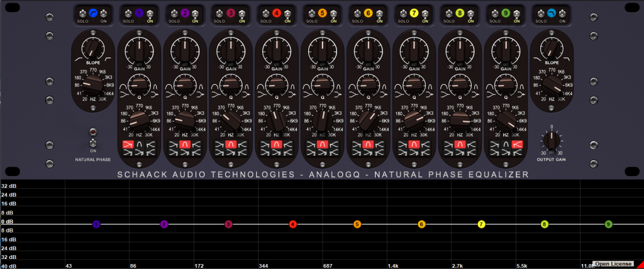Image resolution: width=644 pixels, height=269 pixels.
Task: Click the band 7 Q knob
Action: 414,85
